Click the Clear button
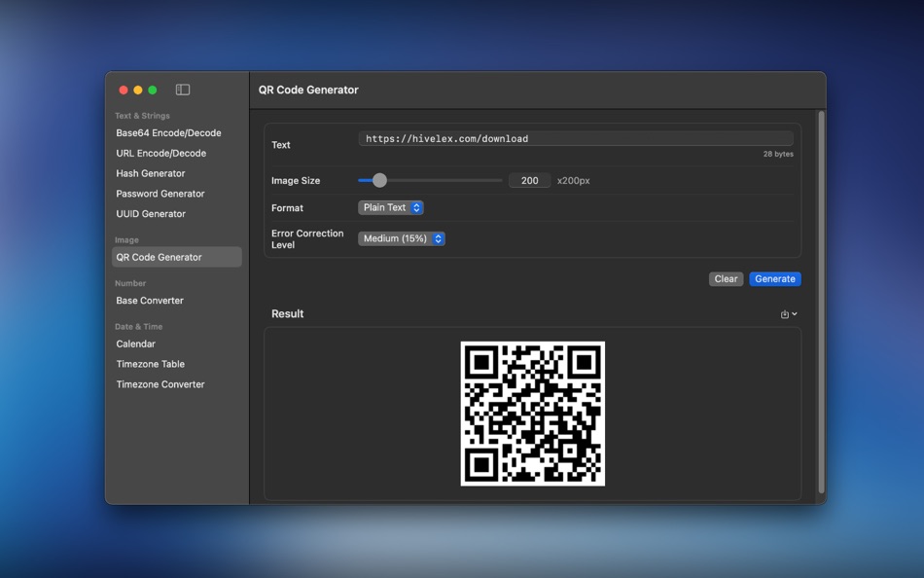 [x=726, y=278]
